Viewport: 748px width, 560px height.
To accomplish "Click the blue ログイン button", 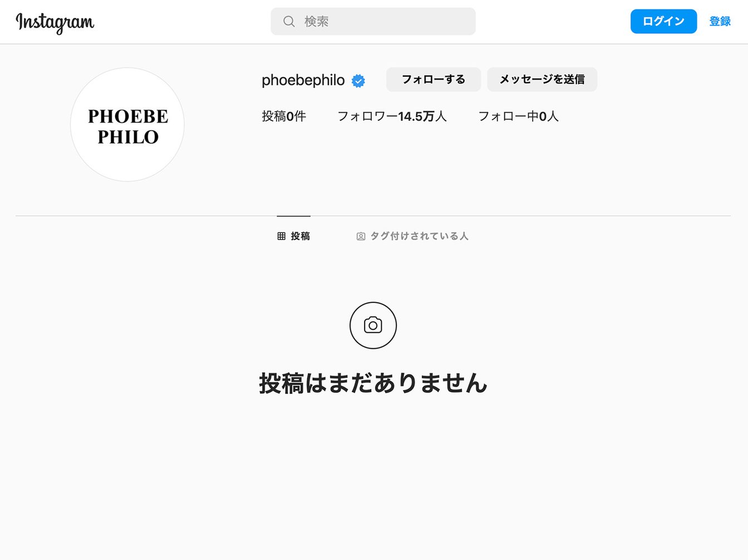I will (x=663, y=21).
